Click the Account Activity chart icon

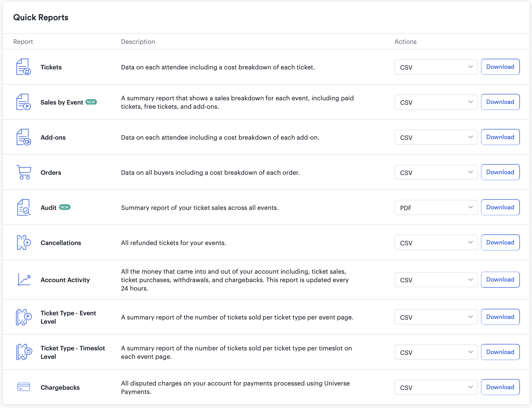click(24, 280)
